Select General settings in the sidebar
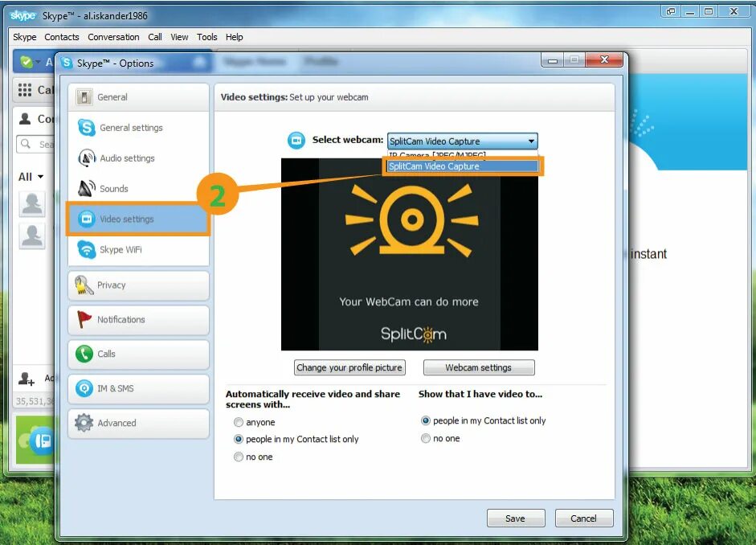 pyautogui.click(x=138, y=128)
